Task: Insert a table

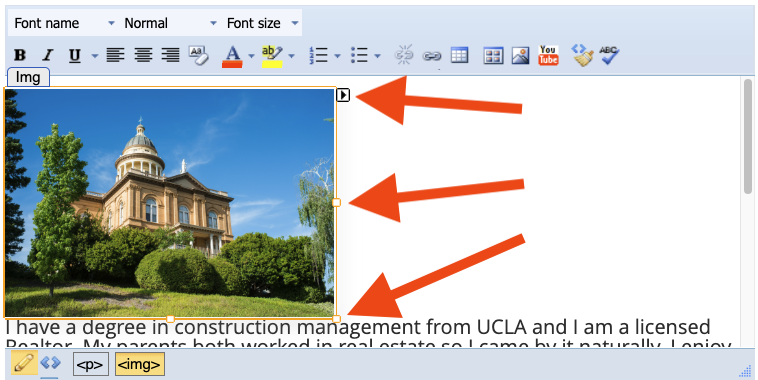Action: pyautogui.click(x=459, y=55)
